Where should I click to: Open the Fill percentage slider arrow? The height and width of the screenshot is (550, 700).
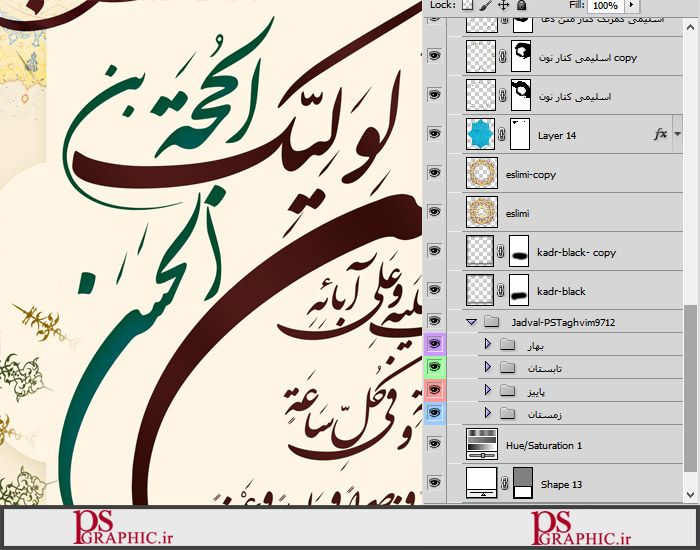pos(632,6)
